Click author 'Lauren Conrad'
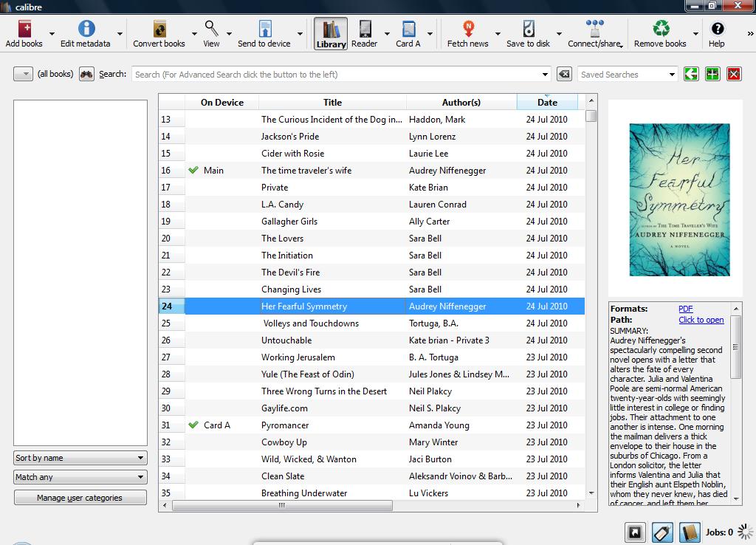This screenshot has width=756, height=545. (x=437, y=205)
